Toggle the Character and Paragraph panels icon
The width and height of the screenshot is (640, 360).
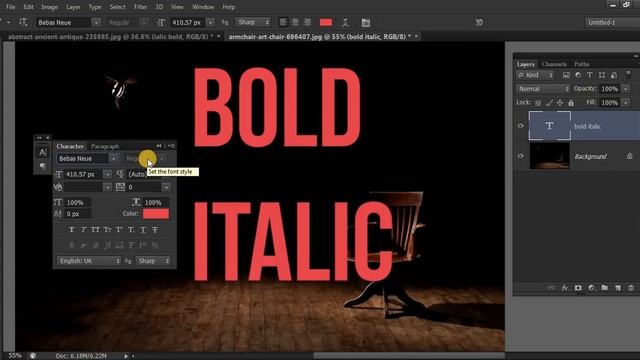(x=366, y=23)
